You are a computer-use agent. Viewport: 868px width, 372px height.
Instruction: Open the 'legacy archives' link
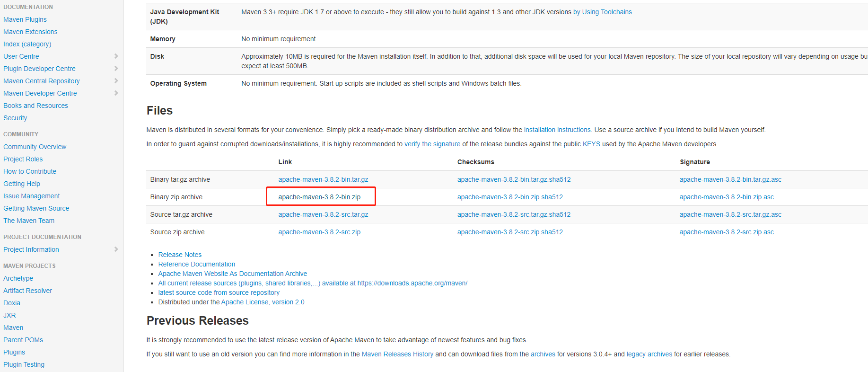[649, 354]
